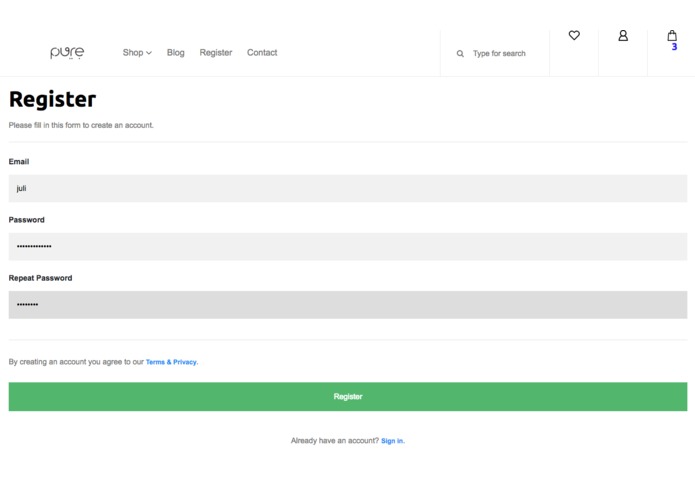Open the wishlist heart icon
695x494 pixels.
coord(574,35)
